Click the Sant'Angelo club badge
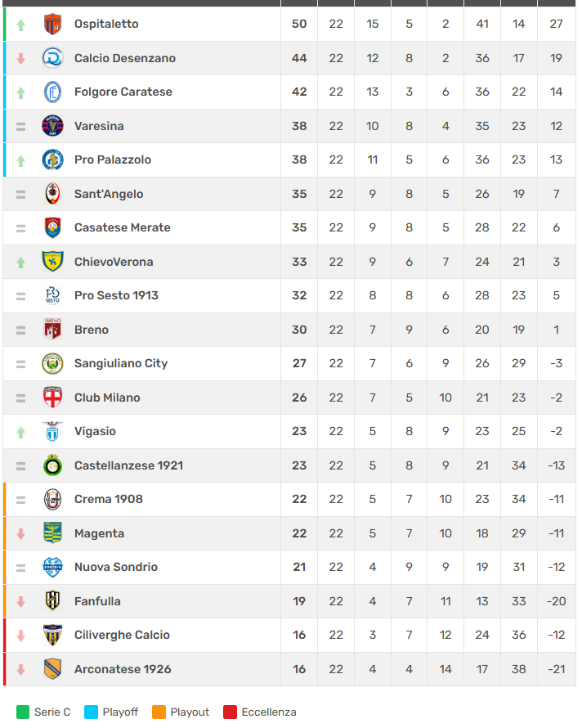The width and height of the screenshot is (582, 728). click(x=52, y=194)
